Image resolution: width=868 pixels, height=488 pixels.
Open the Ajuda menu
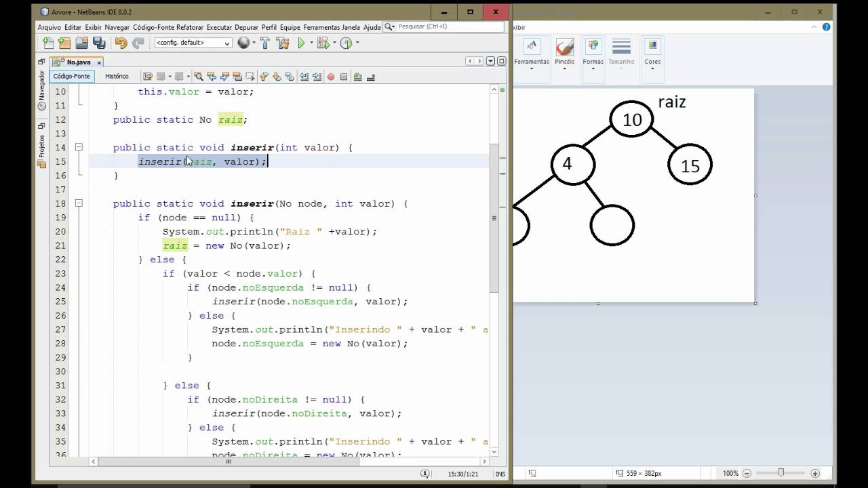pos(372,27)
